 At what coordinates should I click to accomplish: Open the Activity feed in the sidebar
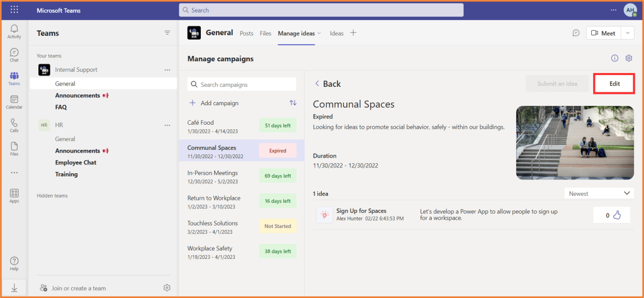pos(14,32)
